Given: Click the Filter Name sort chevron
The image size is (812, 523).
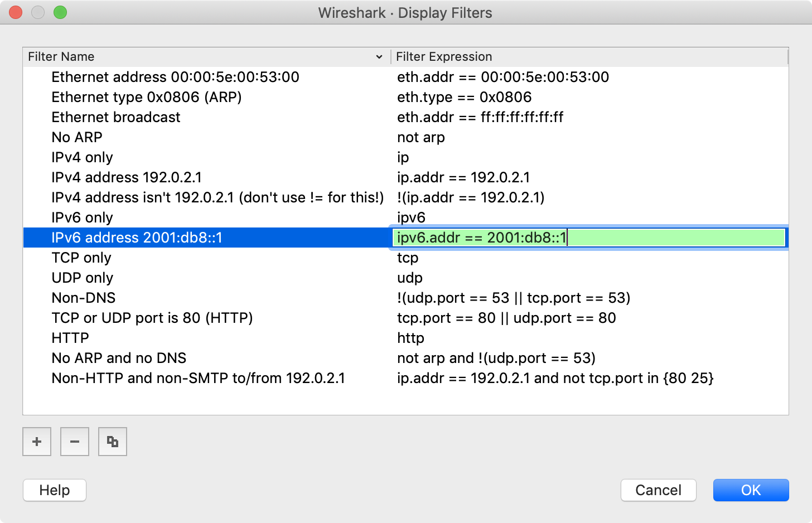Looking at the screenshot, I should coord(379,57).
